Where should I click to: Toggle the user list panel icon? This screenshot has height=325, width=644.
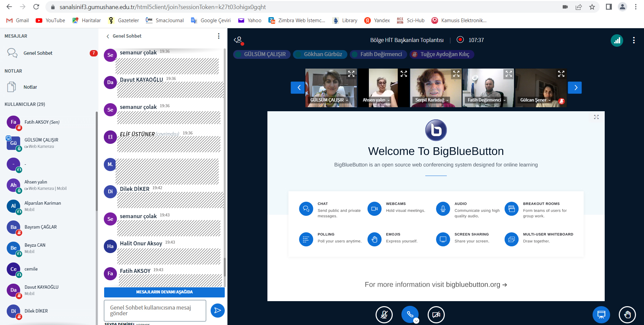239,40
